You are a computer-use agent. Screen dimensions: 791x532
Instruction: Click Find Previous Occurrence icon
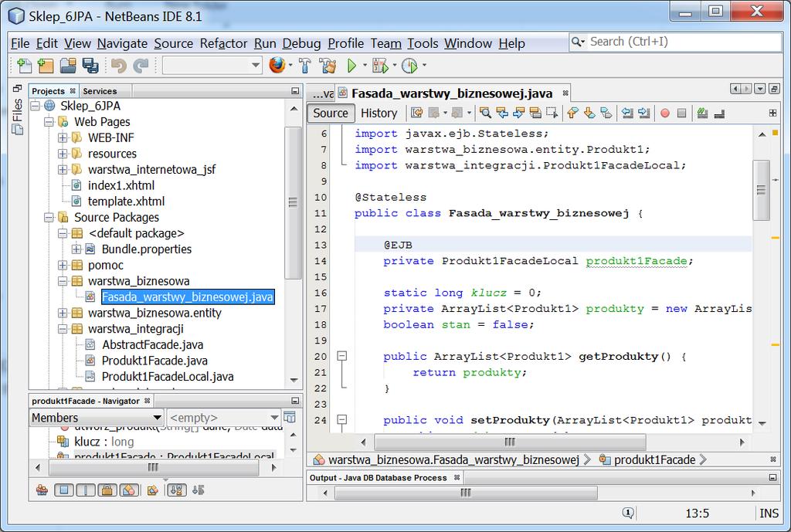click(502, 113)
